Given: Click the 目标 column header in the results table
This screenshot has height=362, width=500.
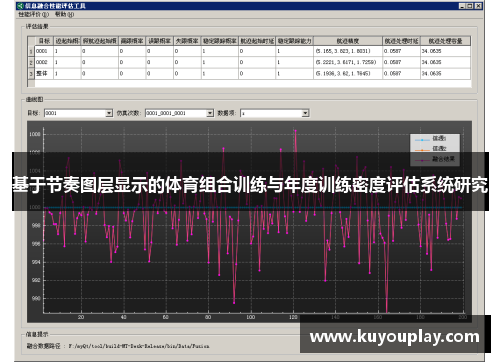Looking at the screenshot, I should 44,41.
